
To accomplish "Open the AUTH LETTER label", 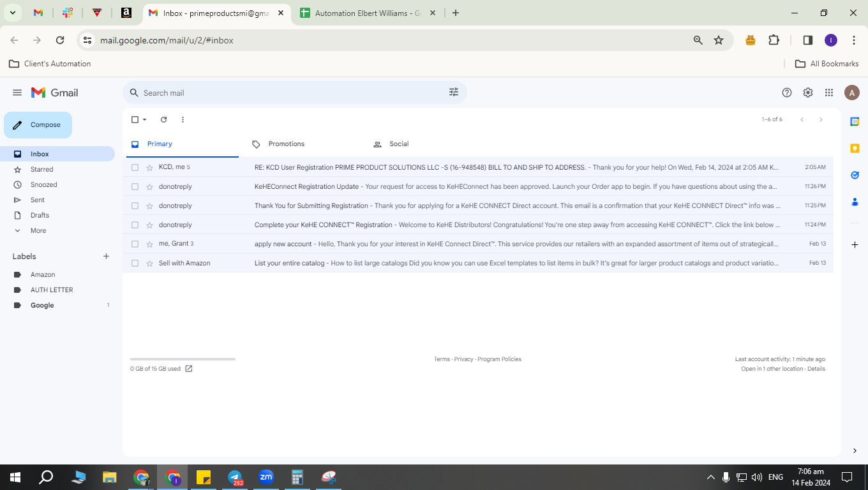I will coord(52,290).
